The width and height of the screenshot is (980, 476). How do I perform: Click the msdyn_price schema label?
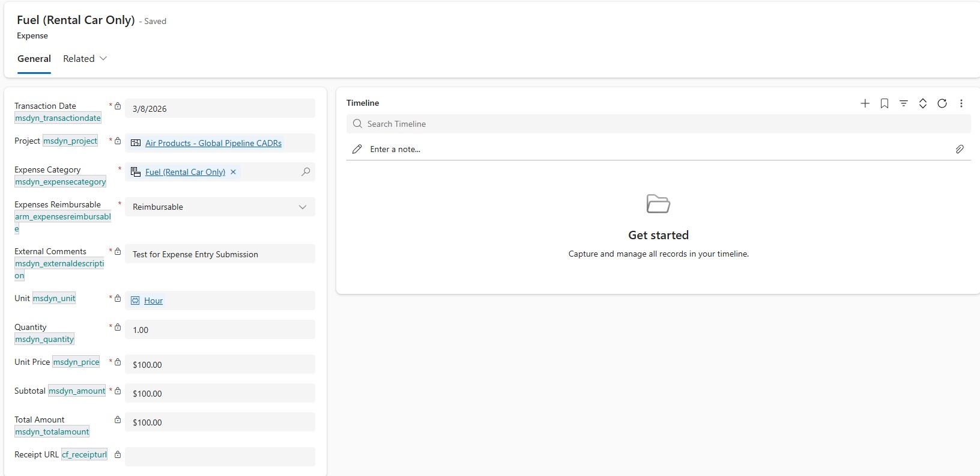[x=76, y=362]
